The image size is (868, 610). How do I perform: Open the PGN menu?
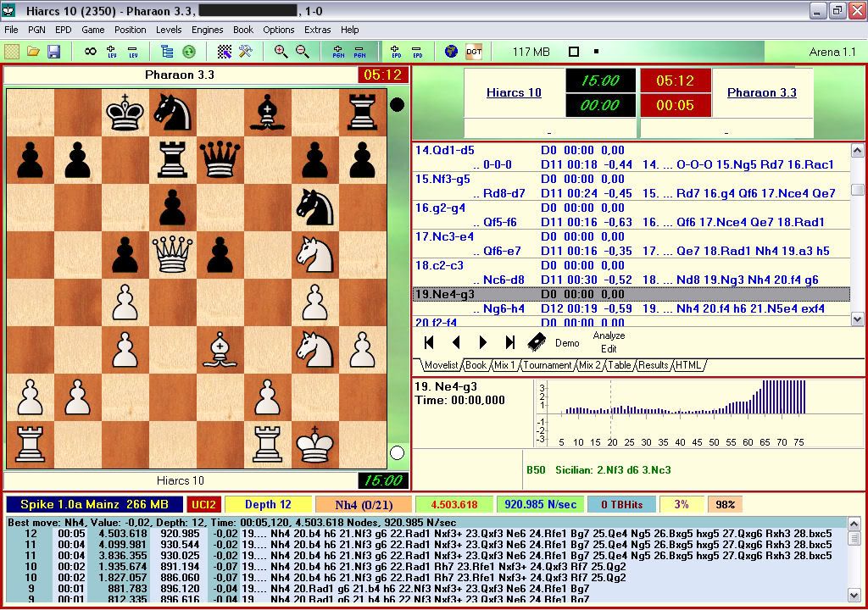tap(36, 30)
